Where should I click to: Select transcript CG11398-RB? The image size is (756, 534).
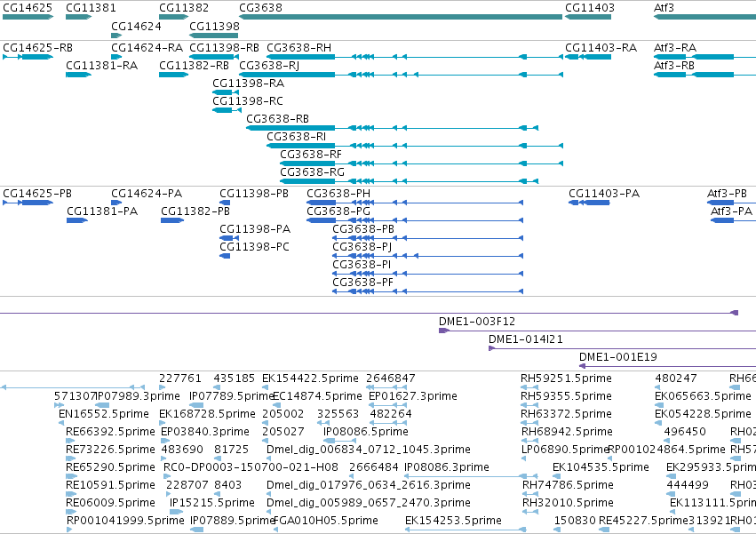[214, 57]
